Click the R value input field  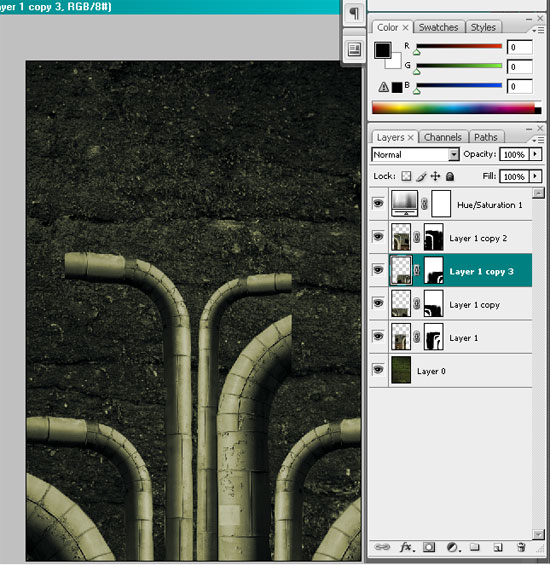(x=519, y=47)
